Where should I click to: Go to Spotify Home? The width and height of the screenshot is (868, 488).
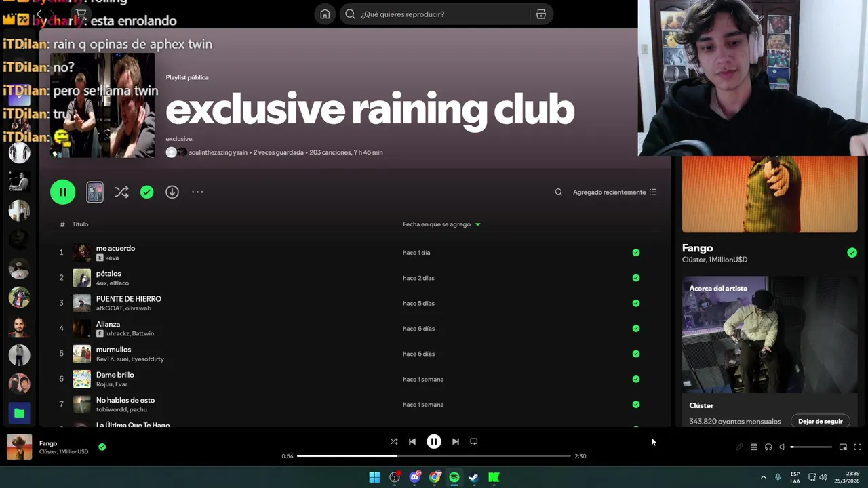325,14
